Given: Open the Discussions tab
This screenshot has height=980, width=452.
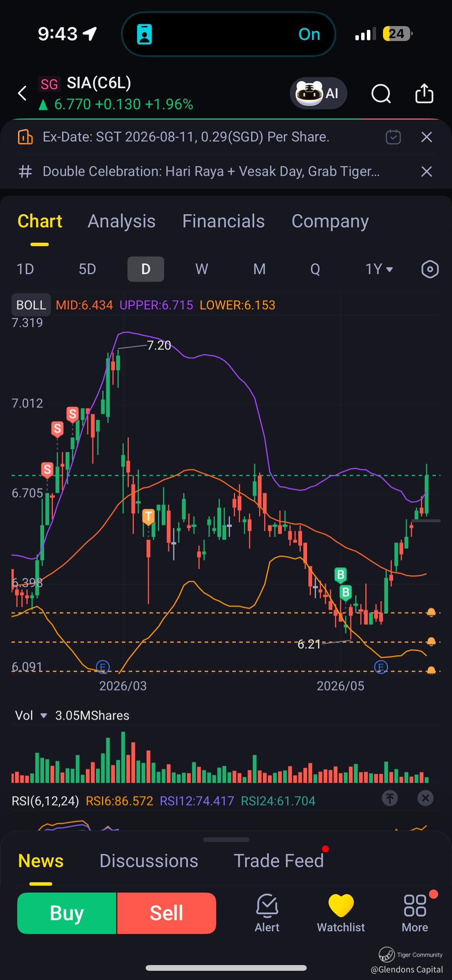Looking at the screenshot, I should (149, 861).
